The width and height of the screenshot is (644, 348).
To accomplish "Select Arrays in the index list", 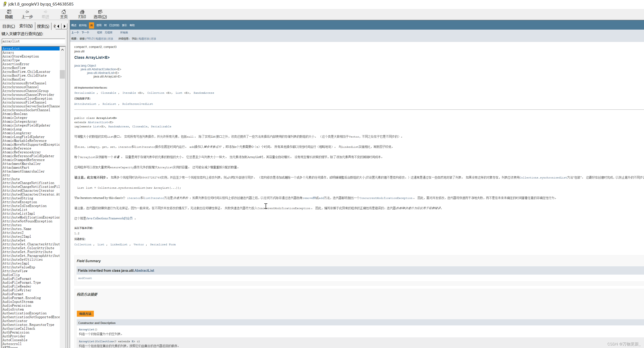I will click(8, 53).
